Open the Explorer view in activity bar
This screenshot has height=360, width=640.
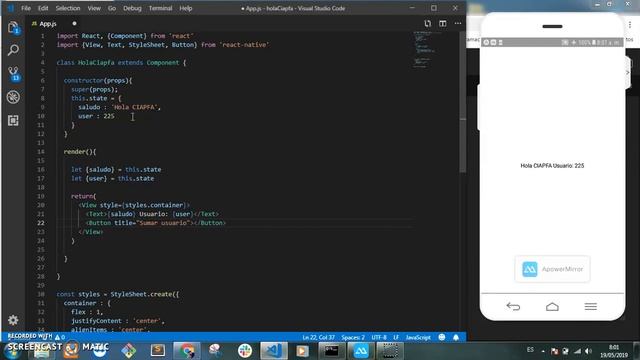(13, 28)
